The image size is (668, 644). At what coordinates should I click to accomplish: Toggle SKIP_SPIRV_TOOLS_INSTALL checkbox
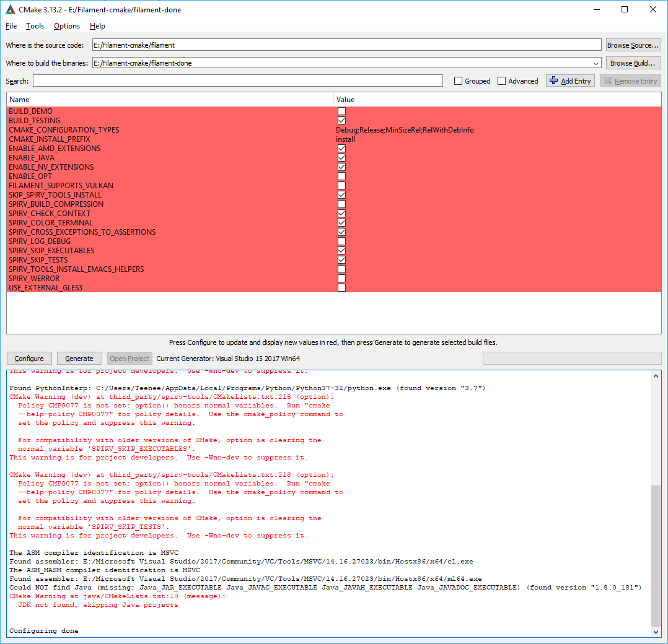[x=341, y=195]
